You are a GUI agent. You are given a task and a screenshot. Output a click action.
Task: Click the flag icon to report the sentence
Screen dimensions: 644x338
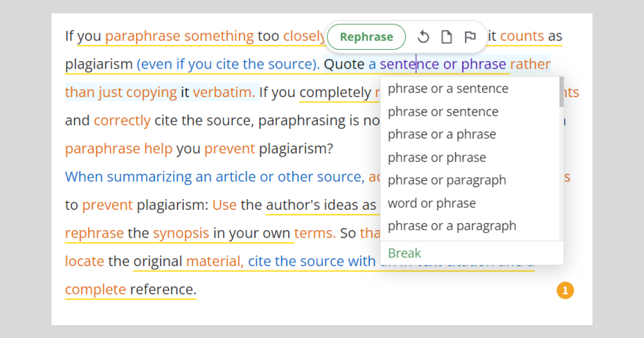click(470, 37)
